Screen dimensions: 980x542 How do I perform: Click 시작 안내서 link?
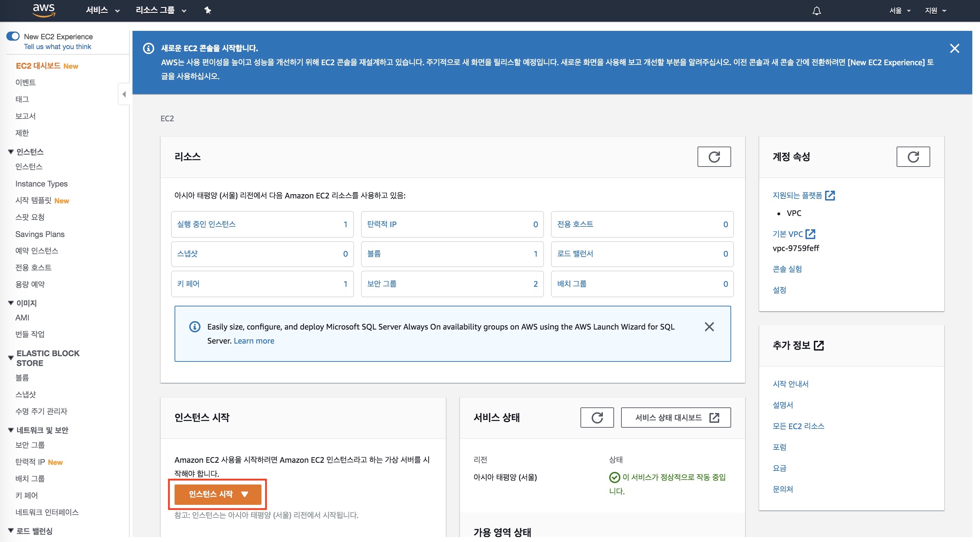[x=790, y=384]
